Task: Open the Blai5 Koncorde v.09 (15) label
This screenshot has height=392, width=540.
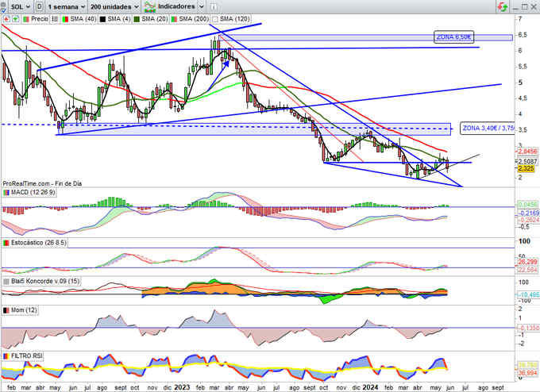Action: click(x=45, y=281)
